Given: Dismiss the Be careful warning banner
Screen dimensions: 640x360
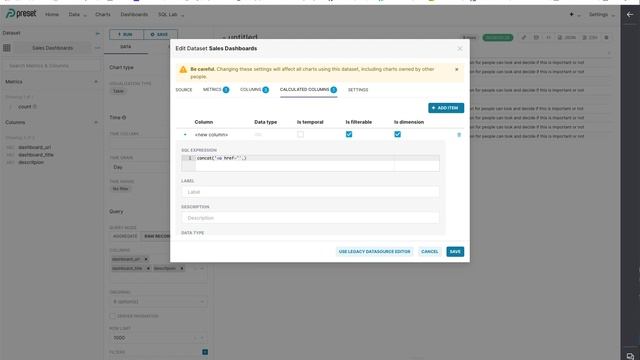Looking at the screenshot, I should click(x=456, y=69).
